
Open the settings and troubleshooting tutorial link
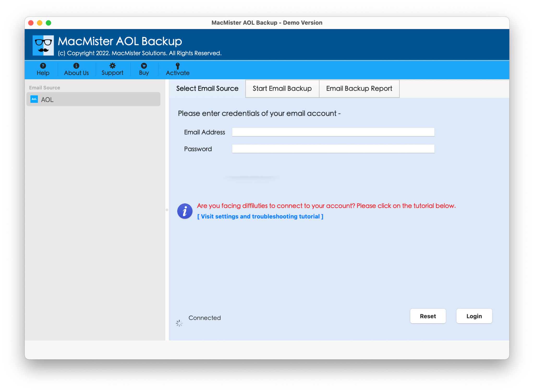[260, 216]
